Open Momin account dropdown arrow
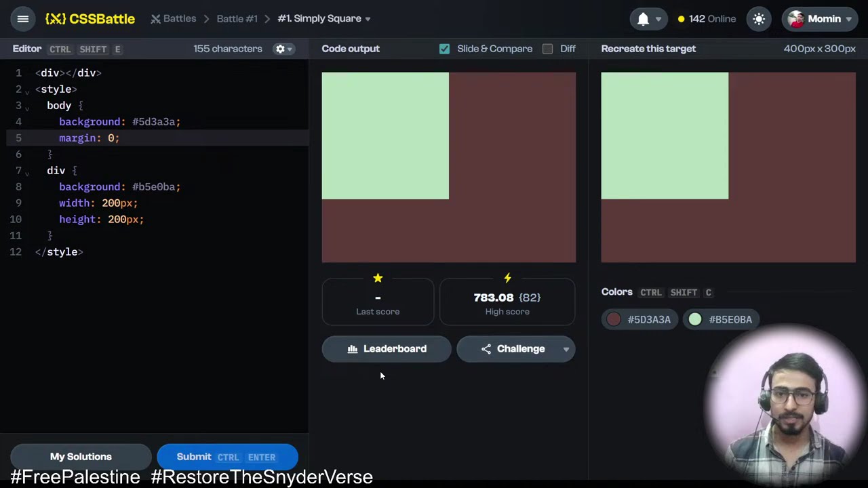 (x=848, y=20)
